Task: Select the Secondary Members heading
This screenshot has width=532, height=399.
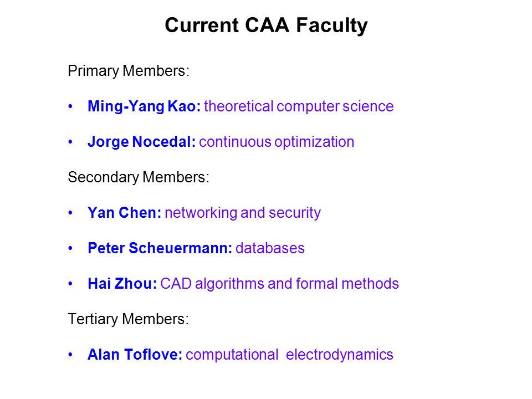Action: [x=139, y=177]
